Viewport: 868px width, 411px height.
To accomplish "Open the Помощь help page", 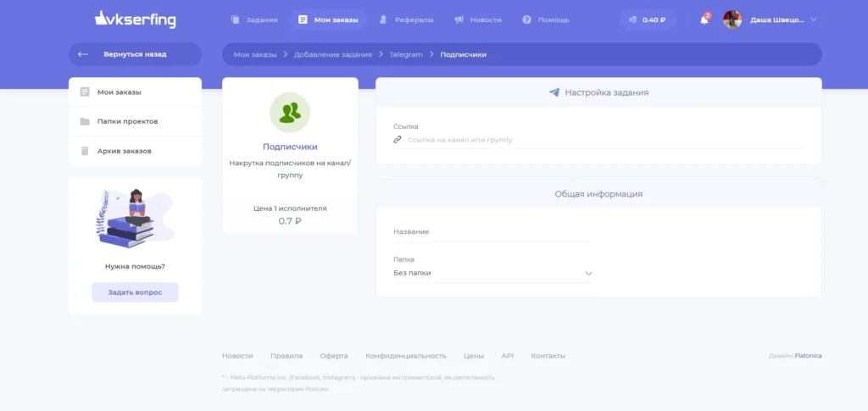I will 546,19.
